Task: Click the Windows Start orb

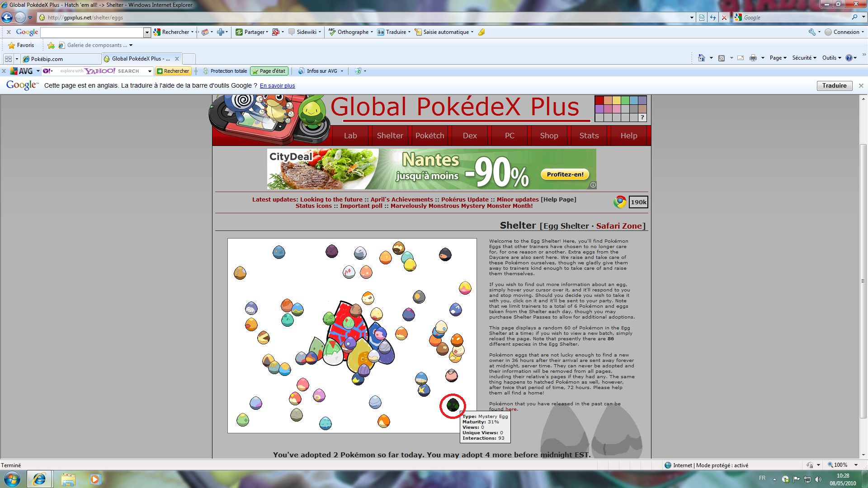Action: click(x=12, y=479)
